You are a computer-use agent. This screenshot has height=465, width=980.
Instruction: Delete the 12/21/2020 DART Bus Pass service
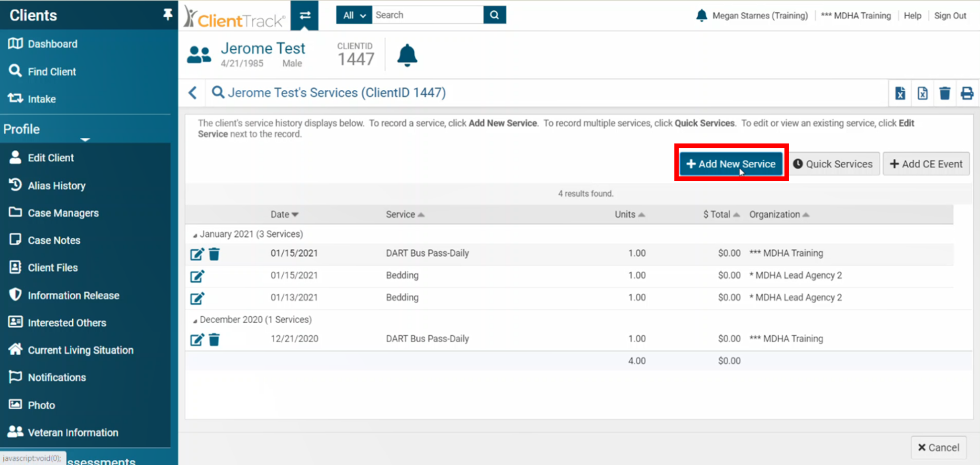click(214, 340)
